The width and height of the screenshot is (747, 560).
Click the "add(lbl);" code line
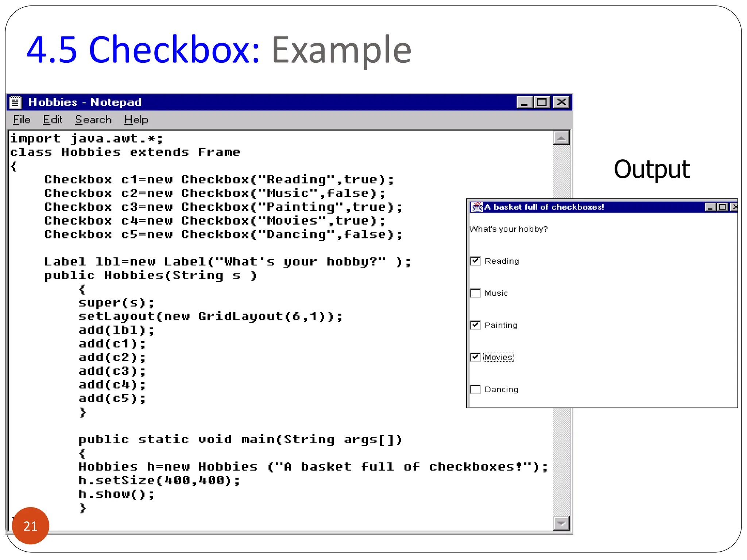(117, 330)
